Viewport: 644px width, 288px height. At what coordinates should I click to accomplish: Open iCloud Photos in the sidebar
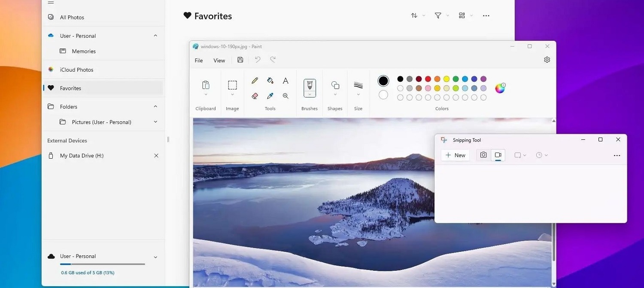(x=77, y=69)
